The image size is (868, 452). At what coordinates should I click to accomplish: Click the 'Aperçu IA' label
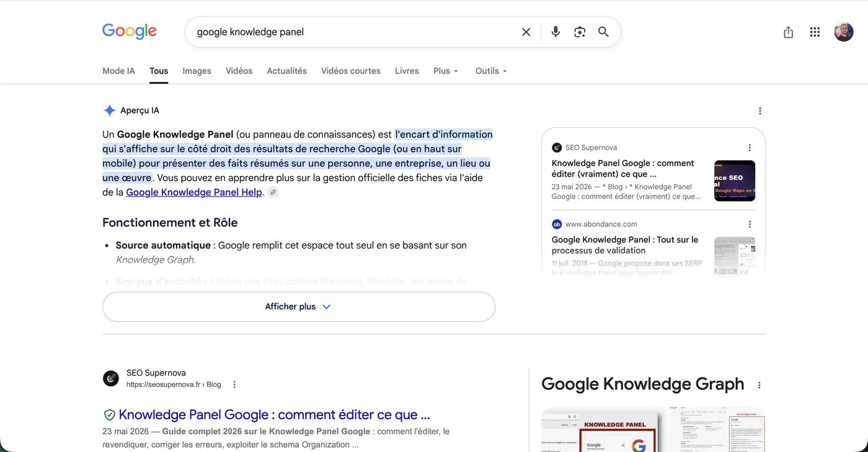[139, 110]
